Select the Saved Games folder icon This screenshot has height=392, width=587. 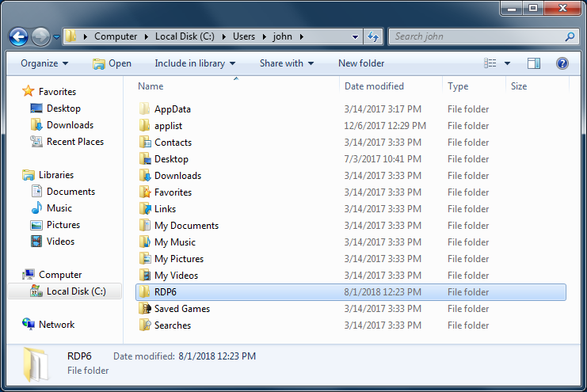pyautogui.click(x=145, y=309)
